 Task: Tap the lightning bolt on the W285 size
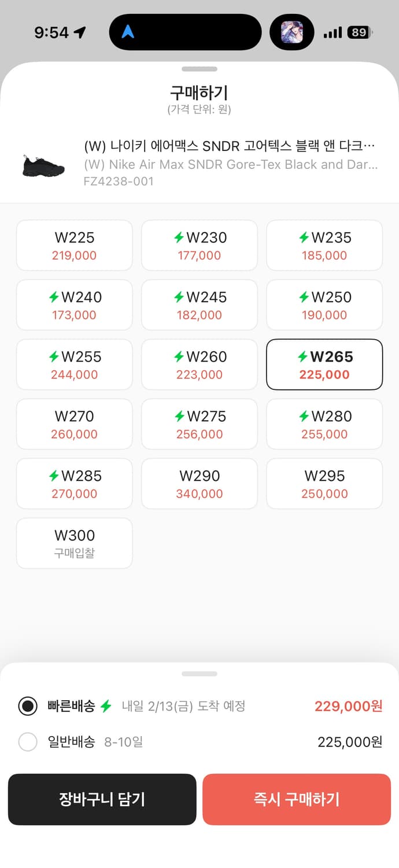[x=54, y=476]
